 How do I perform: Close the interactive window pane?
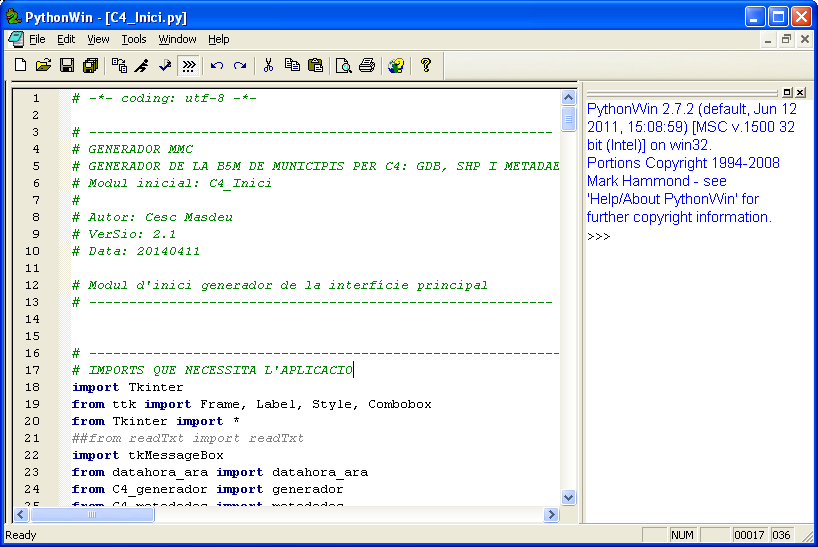click(800, 92)
